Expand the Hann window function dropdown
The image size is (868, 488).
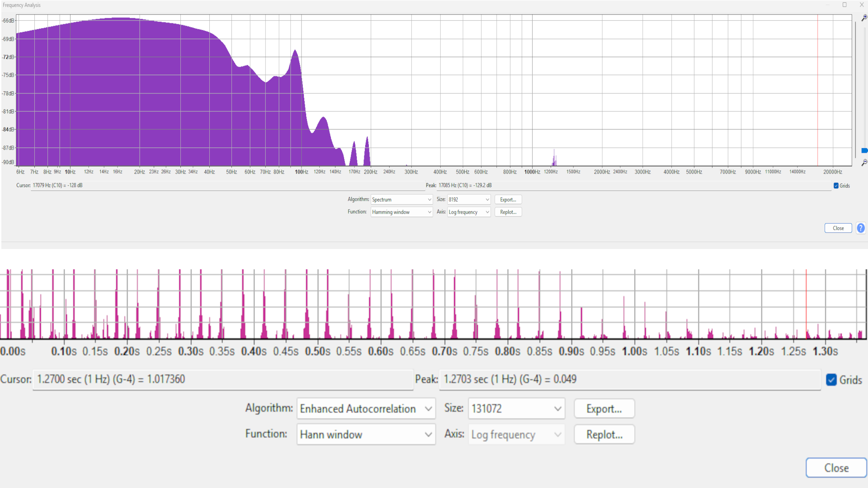point(366,435)
